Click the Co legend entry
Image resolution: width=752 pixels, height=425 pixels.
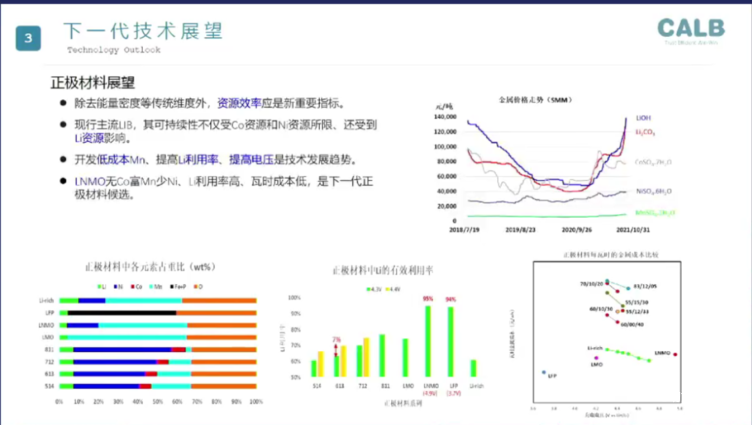click(x=136, y=287)
